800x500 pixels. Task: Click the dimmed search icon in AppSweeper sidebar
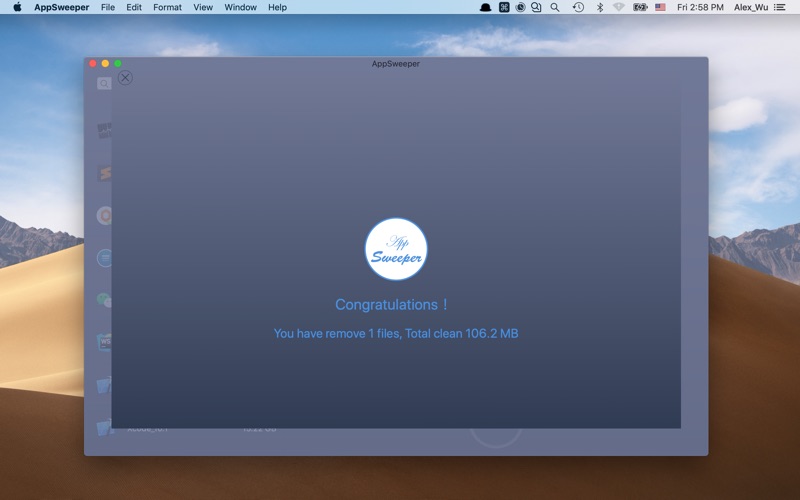pos(104,83)
